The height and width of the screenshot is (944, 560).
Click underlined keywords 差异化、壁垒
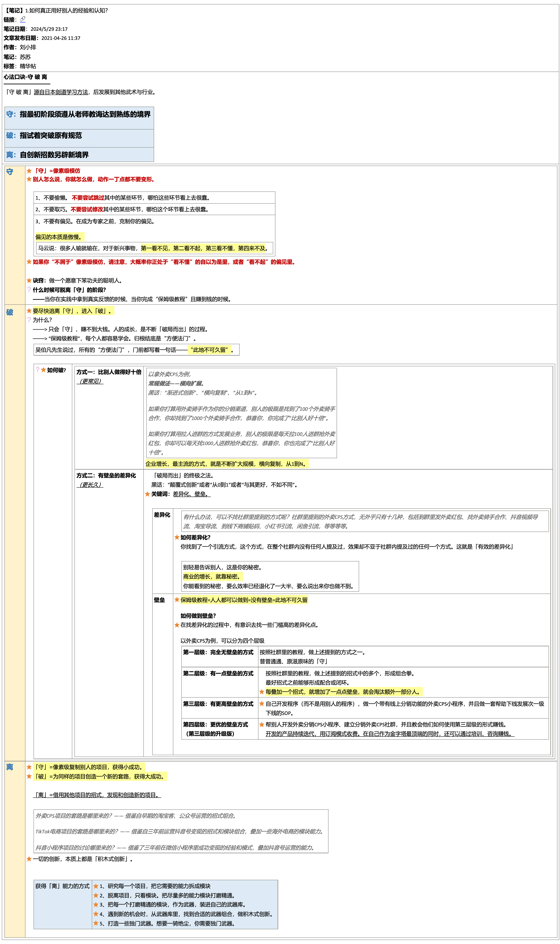(192, 494)
